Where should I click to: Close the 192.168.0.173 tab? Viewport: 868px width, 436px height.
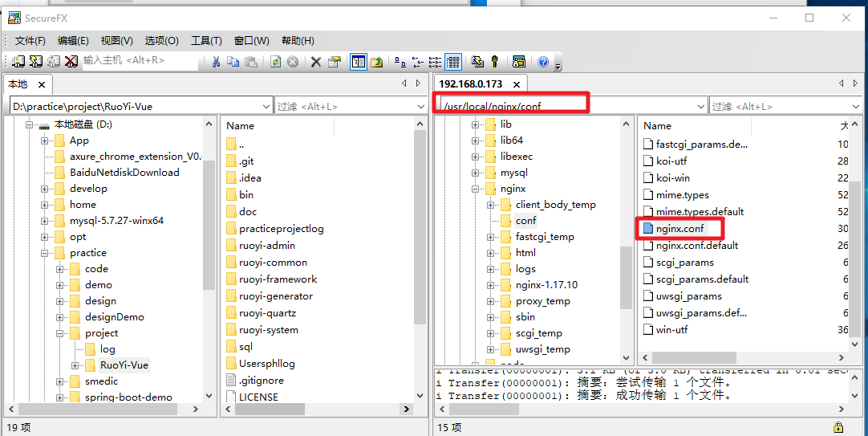pos(517,84)
